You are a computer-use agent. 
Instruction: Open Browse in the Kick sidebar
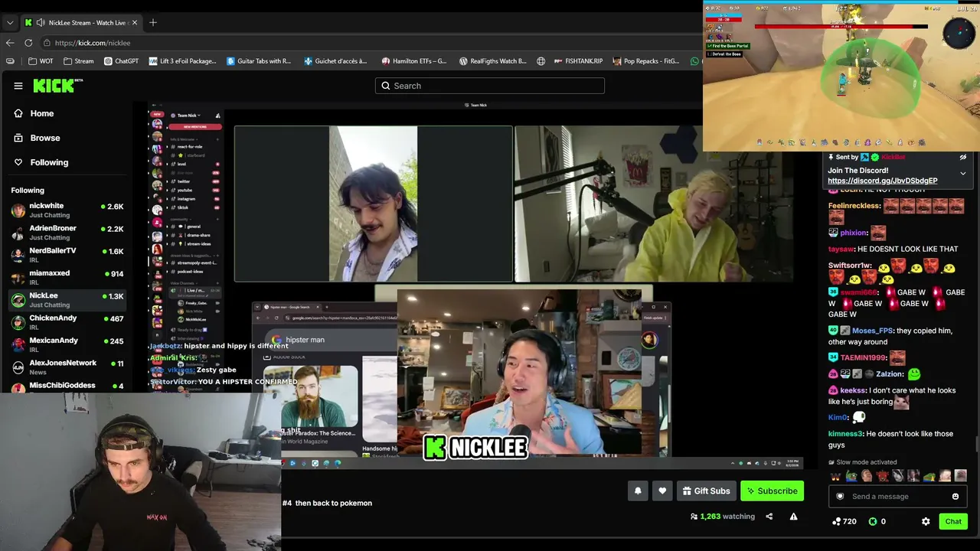click(x=45, y=138)
